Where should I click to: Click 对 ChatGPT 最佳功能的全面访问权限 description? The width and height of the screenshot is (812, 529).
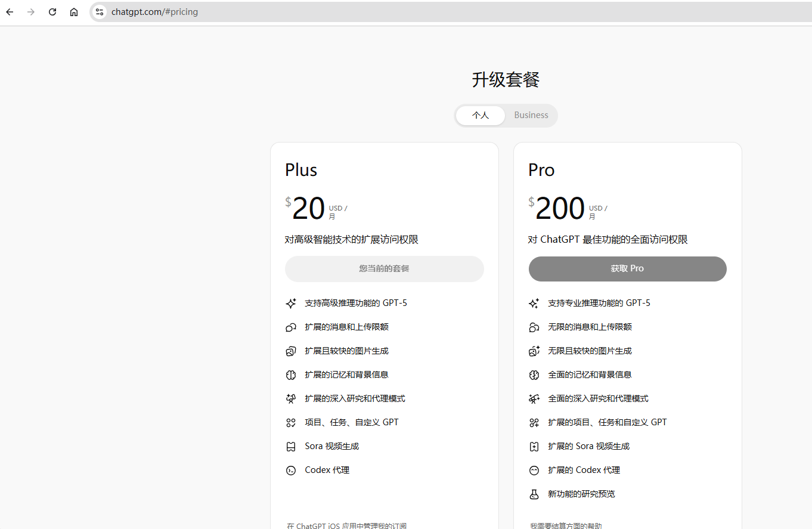(608, 240)
